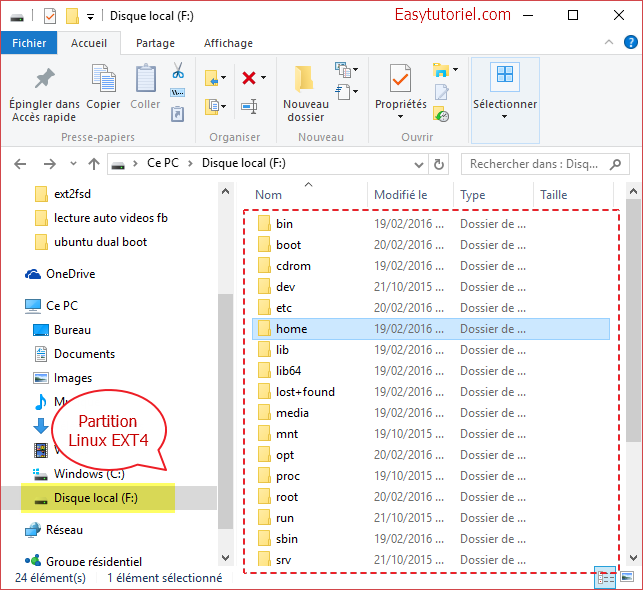Create a folder with Nouveau dossier

click(x=305, y=90)
